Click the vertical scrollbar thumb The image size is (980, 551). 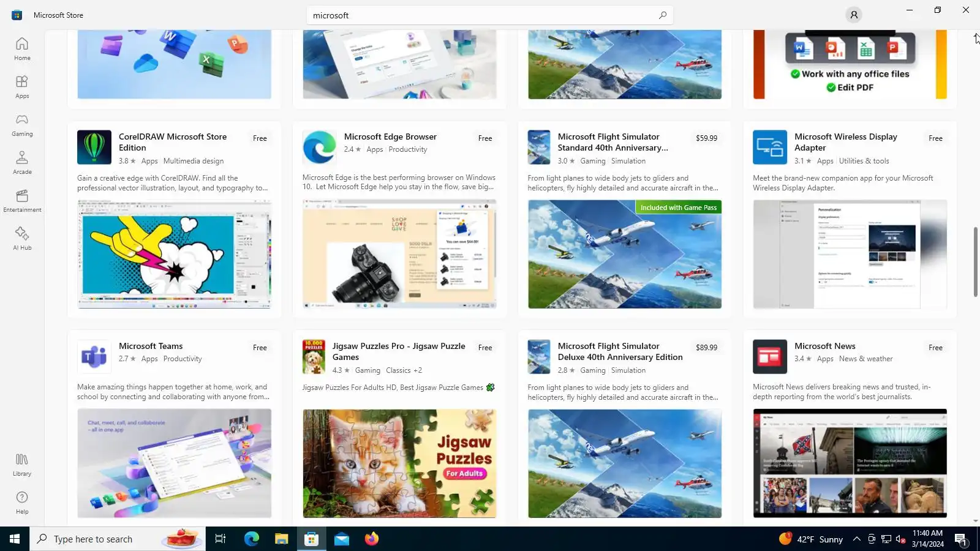[x=975, y=262]
